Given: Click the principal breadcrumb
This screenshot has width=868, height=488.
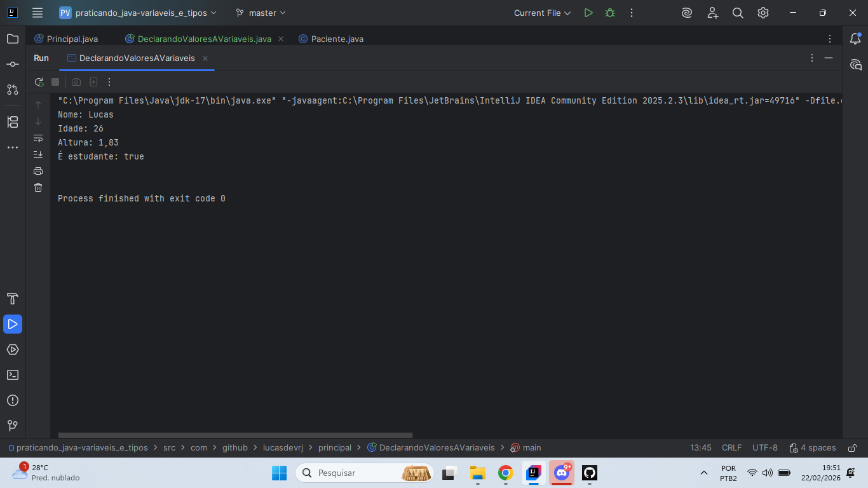Looking at the screenshot, I should click(335, 448).
